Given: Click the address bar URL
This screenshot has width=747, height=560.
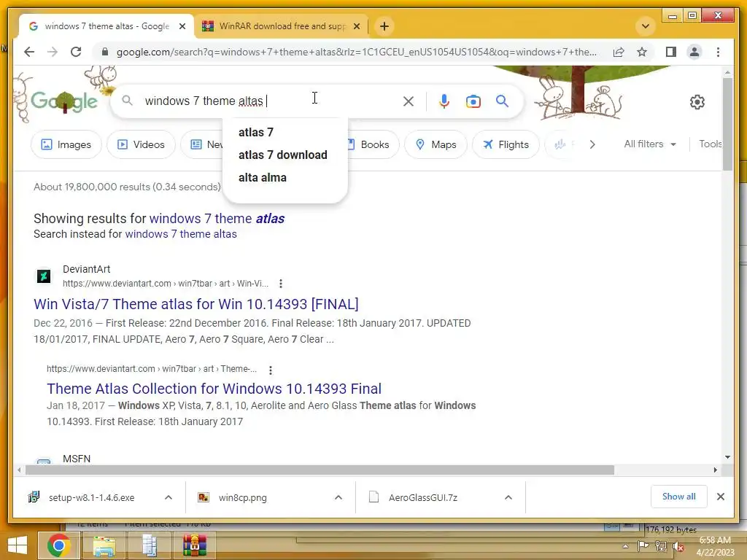Looking at the screenshot, I should 356,52.
